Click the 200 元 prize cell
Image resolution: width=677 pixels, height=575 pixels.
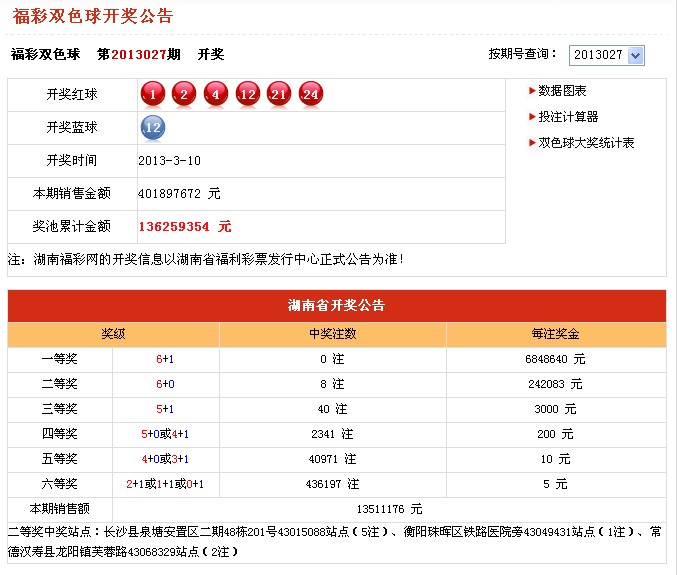pyautogui.click(x=555, y=434)
